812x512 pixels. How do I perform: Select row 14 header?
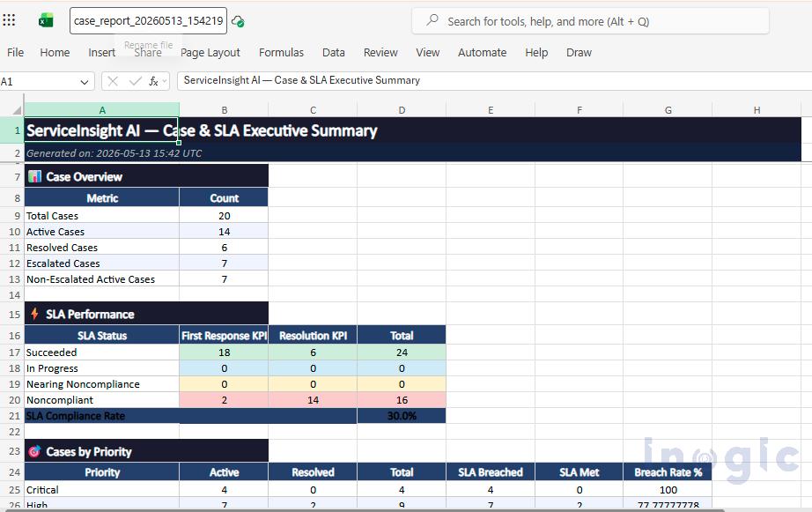click(12, 295)
